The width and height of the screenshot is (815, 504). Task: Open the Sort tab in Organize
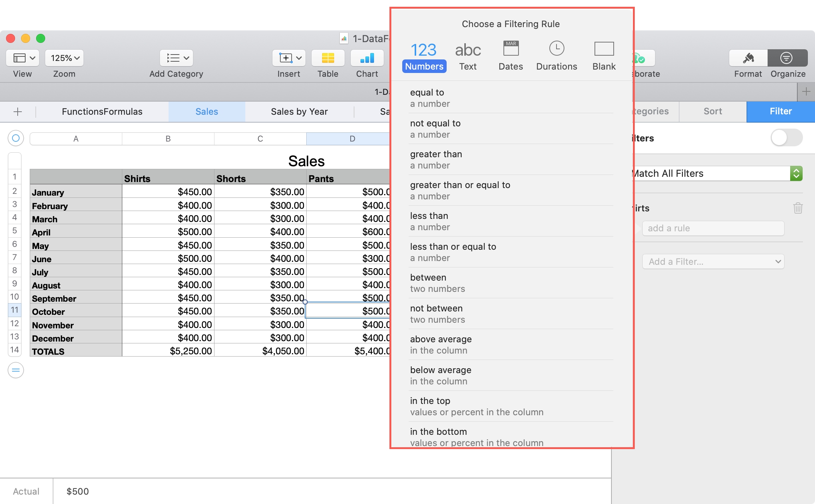click(x=713, y=111)
